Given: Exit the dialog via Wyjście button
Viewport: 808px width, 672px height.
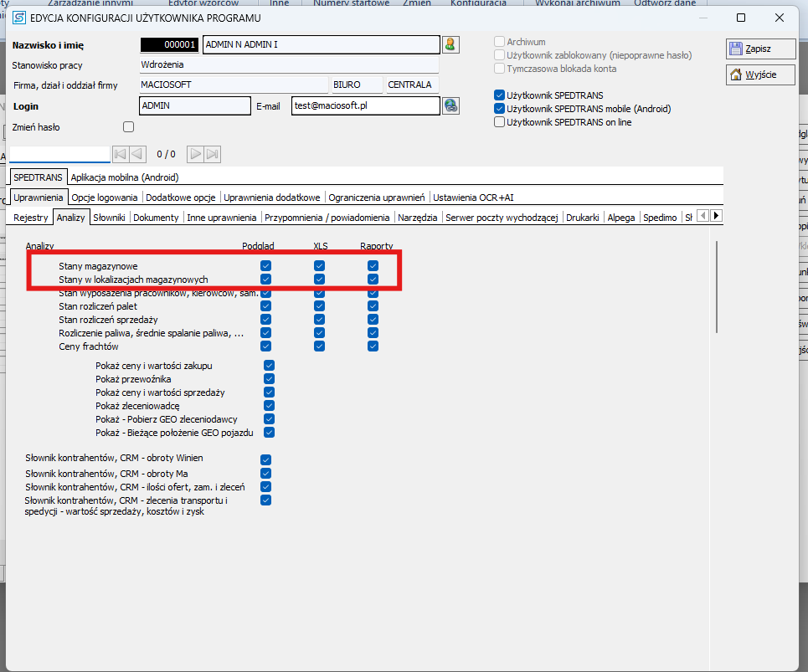Looking at the screenshot, I should (x=749, y=74).
